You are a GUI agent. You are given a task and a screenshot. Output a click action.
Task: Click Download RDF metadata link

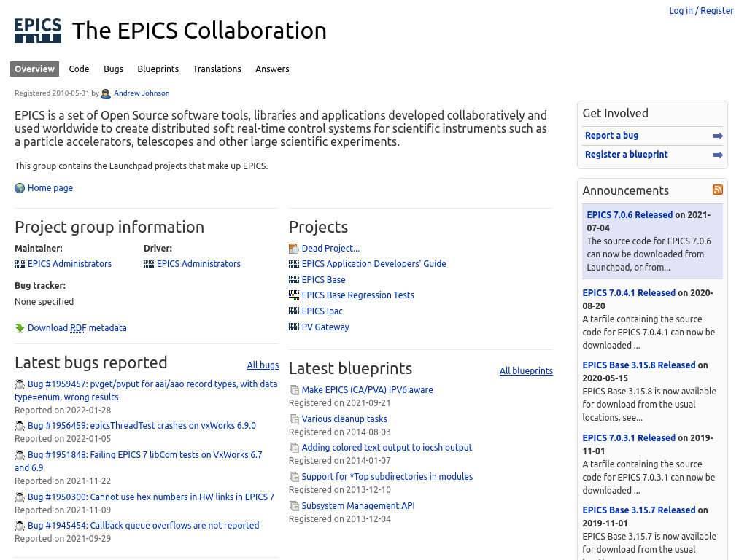pos(77,328)
